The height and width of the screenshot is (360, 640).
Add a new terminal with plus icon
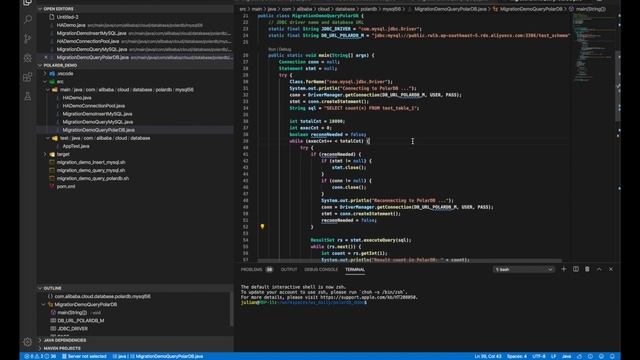click(x=564, y=269)
